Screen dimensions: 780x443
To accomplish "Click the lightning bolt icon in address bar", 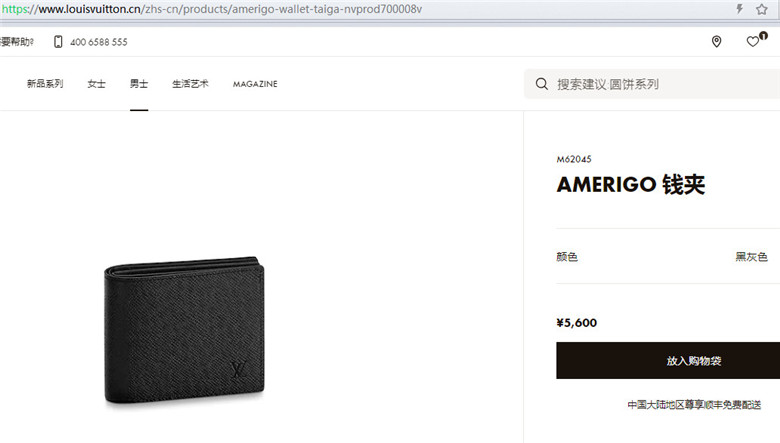I will coord(740,9).
